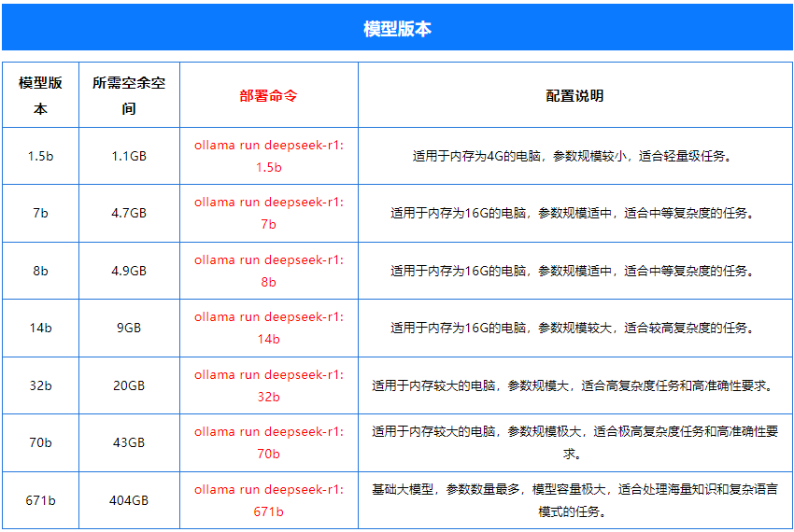Select the 4.7GB space cell
This screenshot has width=794, height=532.
click(x=129, y=213)
